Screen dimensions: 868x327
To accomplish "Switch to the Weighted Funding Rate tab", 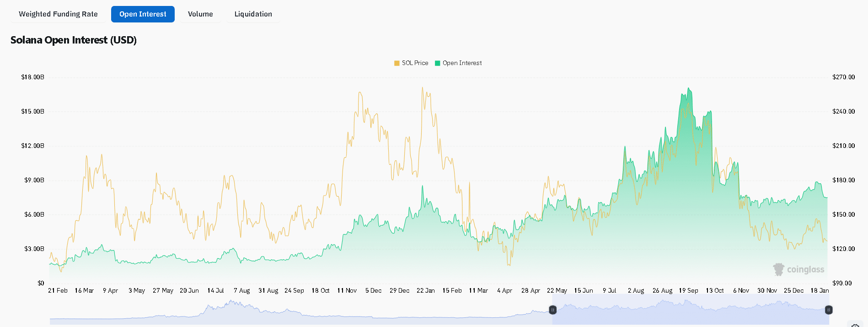I will [x=58, y=14].
